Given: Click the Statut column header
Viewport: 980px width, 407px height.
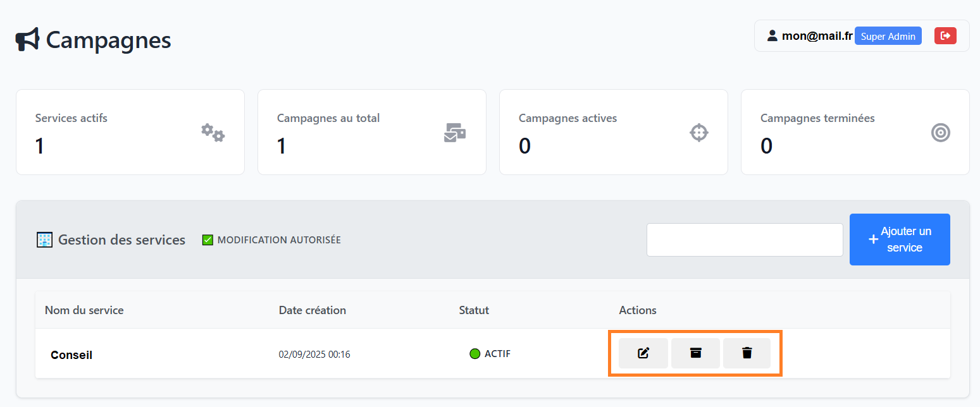Looking at the screenshot, I should click(x=474, y=310).
